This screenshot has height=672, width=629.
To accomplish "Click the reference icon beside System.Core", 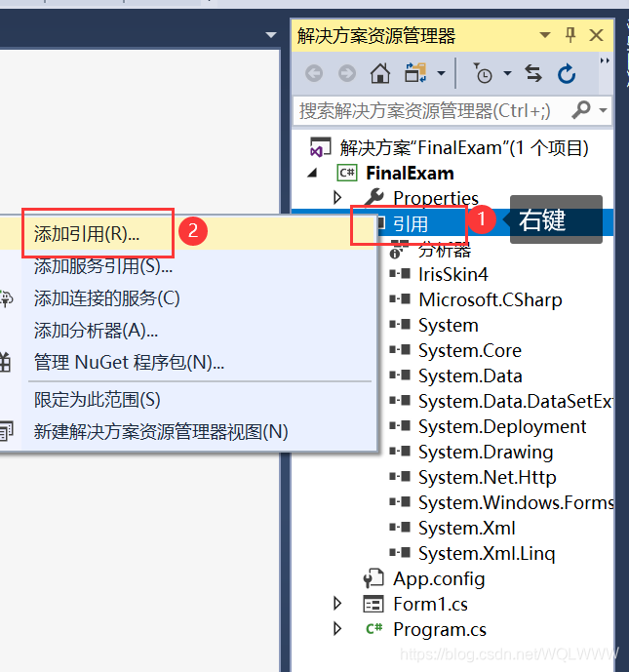I will point(400,350).
